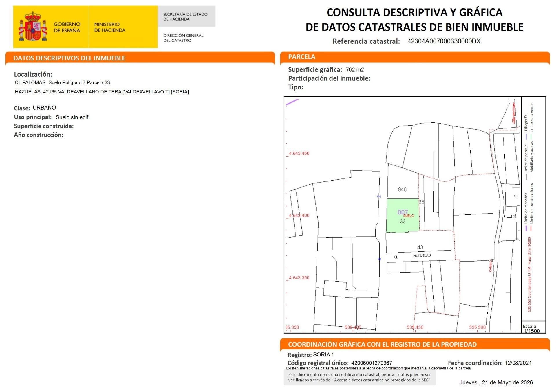Select the coordination date '12/08/2021'
Image resolution: width=556 pixels, height=392 pixels.
pos(518,363)
